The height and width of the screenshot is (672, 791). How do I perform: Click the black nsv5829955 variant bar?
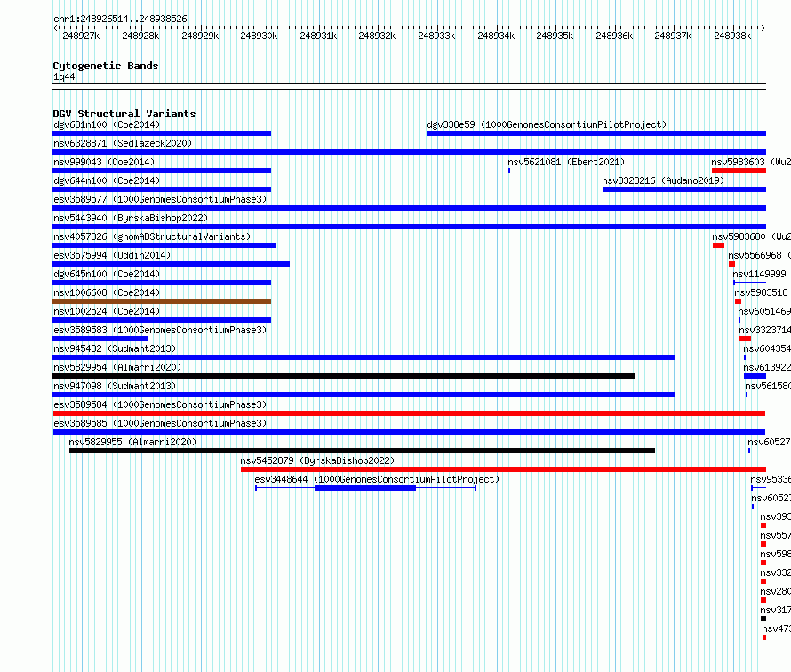(363, 451)
